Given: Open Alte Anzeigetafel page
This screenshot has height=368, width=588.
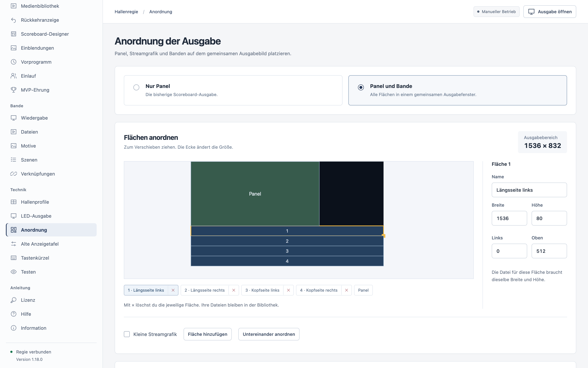Looking at the screenshot, I should click(x=51, y=244).
